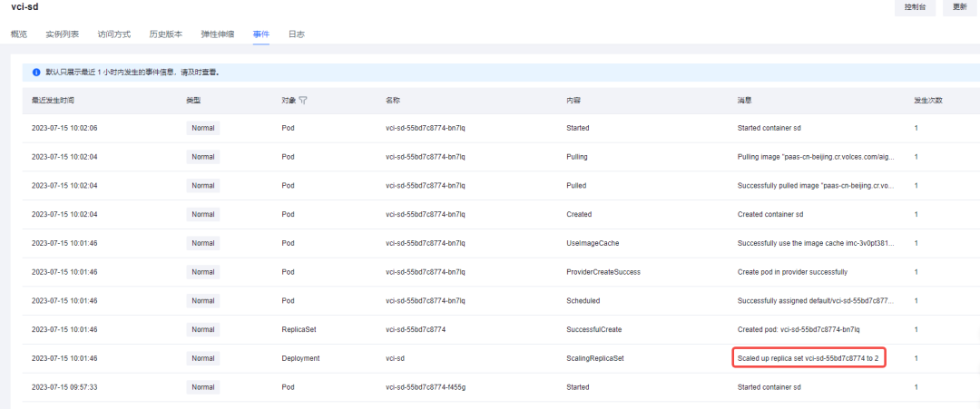This screenshot has width=980, height=409.
Task: Click the count link in Pulling event row
Action: pos(916,157)
